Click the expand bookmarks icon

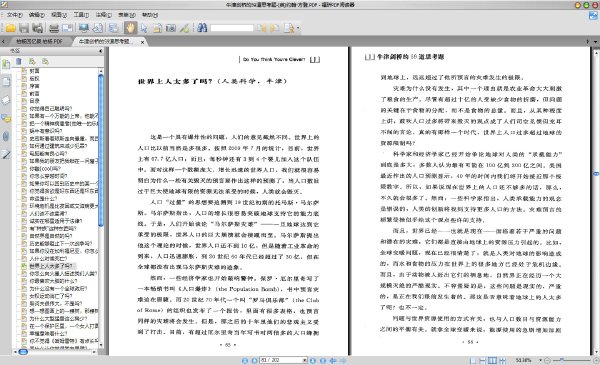32,61
